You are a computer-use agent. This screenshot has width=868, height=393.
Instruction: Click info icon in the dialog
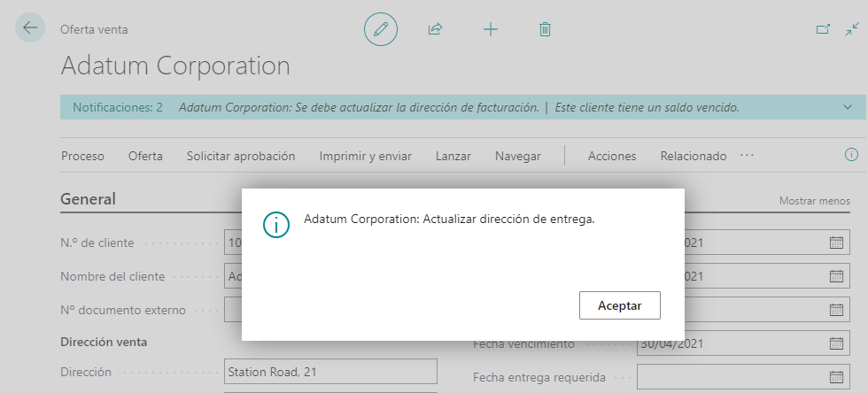coord(275,225)
